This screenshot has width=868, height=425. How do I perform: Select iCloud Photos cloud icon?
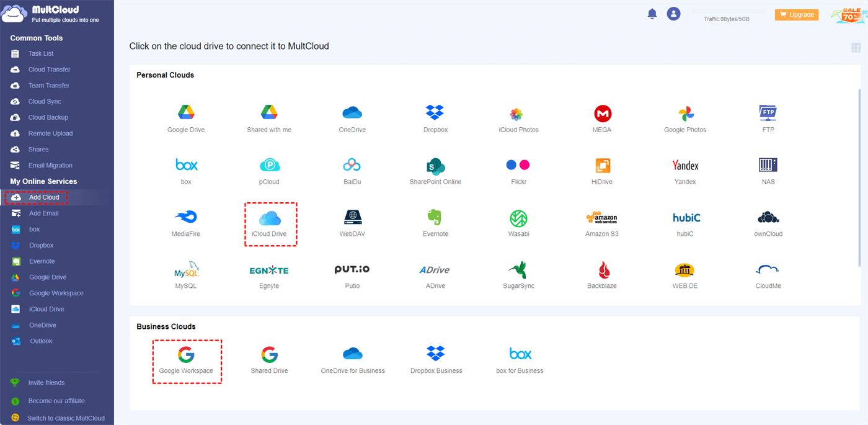(x=518, y=119)
